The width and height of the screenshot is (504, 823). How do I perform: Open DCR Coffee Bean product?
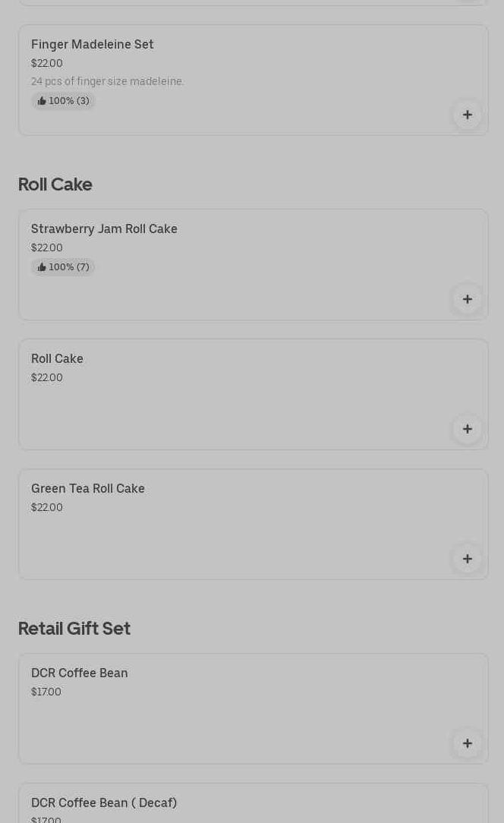point(80,673)
